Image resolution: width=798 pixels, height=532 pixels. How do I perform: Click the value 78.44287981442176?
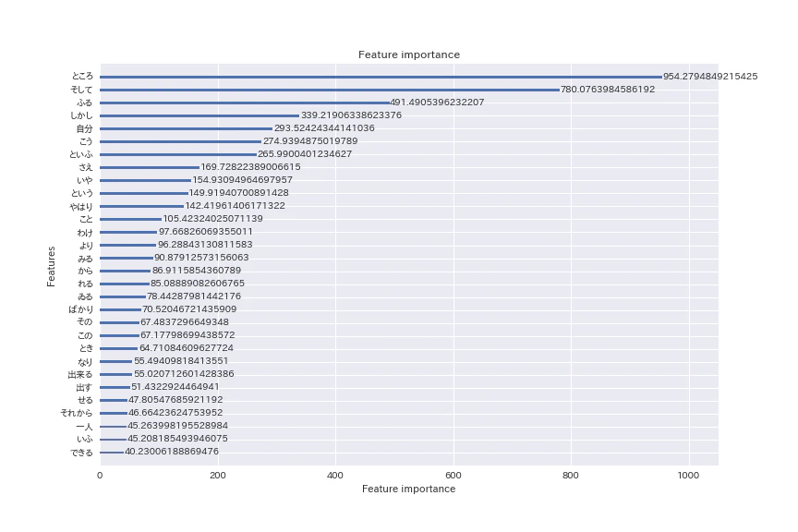click(x=194, y=296)
